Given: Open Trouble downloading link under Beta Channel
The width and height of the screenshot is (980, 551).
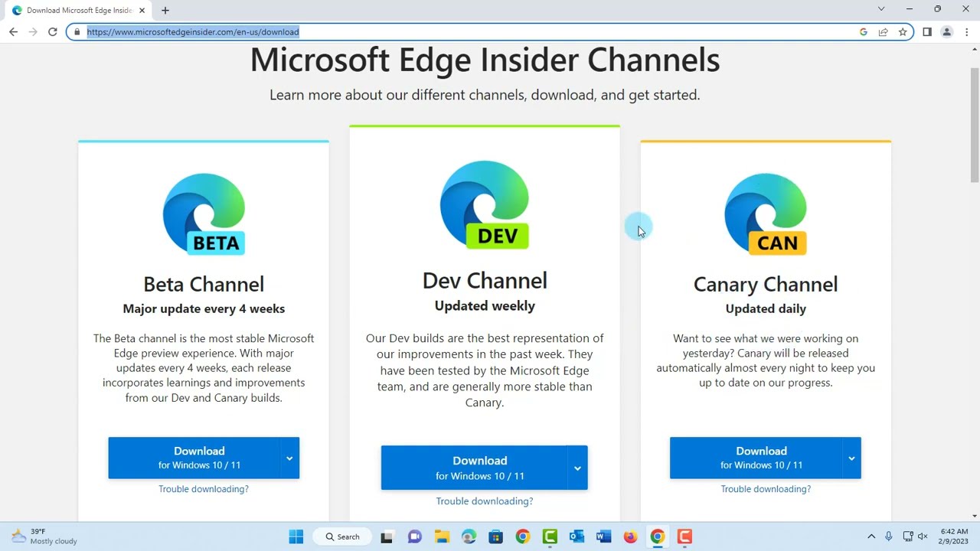Looking at the screenshot, I should point(204,489).
